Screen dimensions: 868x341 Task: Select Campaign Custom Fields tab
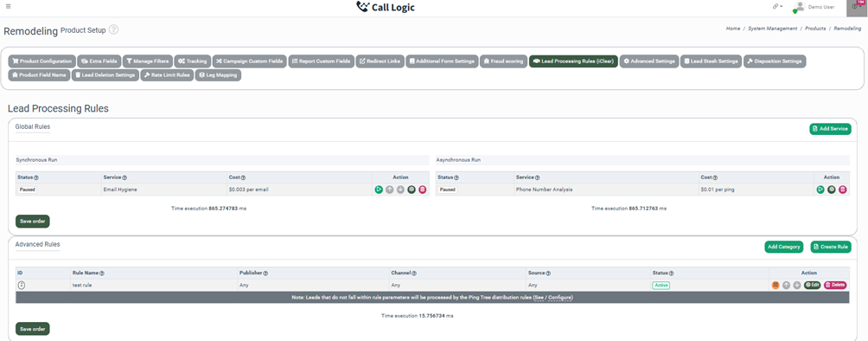tap(249, 61)
